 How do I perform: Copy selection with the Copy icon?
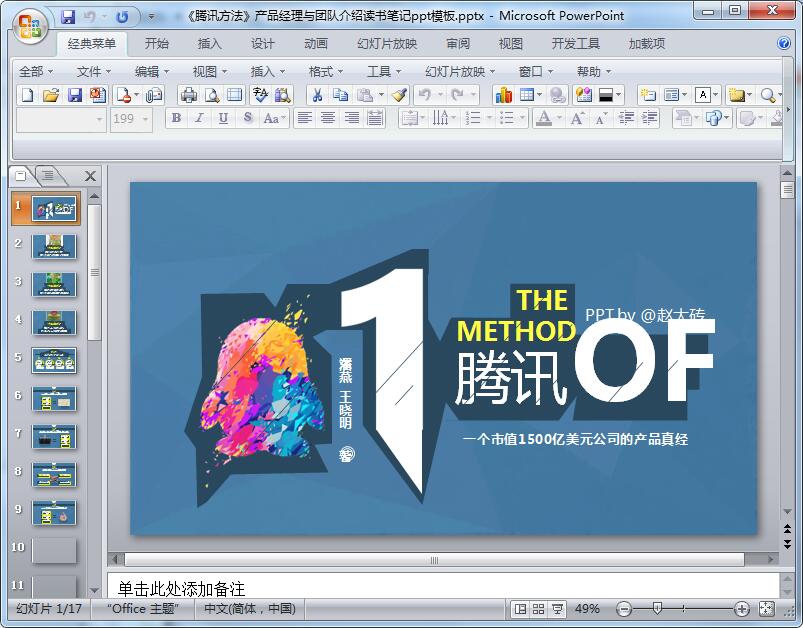pos(340,95)
